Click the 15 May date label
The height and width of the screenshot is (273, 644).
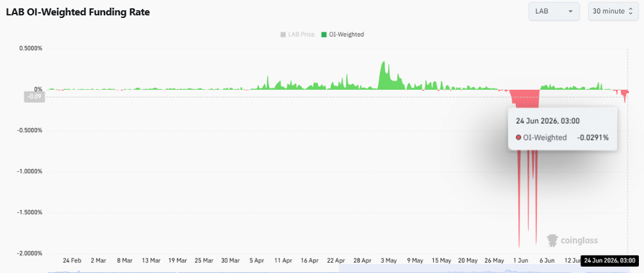(x=442, y=260)
